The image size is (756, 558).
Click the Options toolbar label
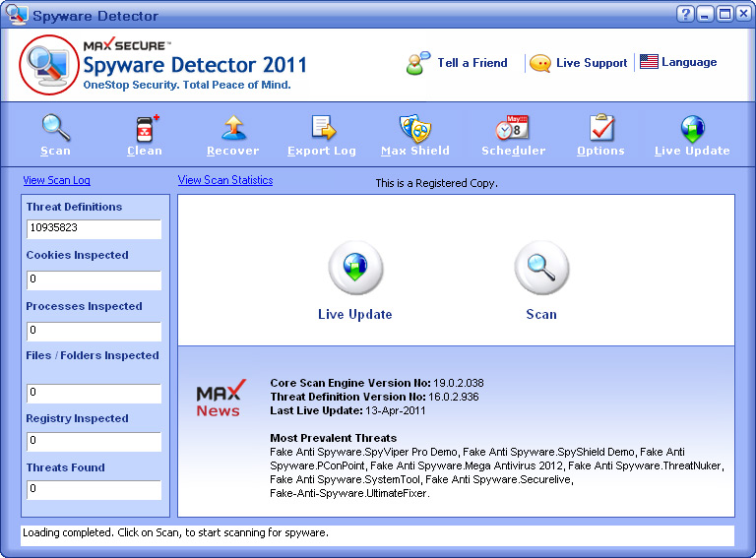tap(600, 151)
